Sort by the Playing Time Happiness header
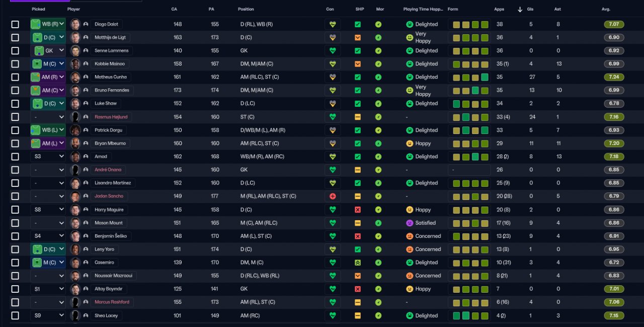 423,9
